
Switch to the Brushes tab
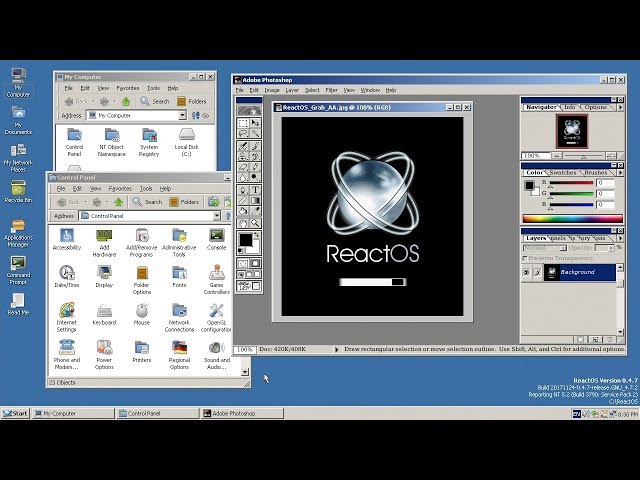[x=596, y=173]
